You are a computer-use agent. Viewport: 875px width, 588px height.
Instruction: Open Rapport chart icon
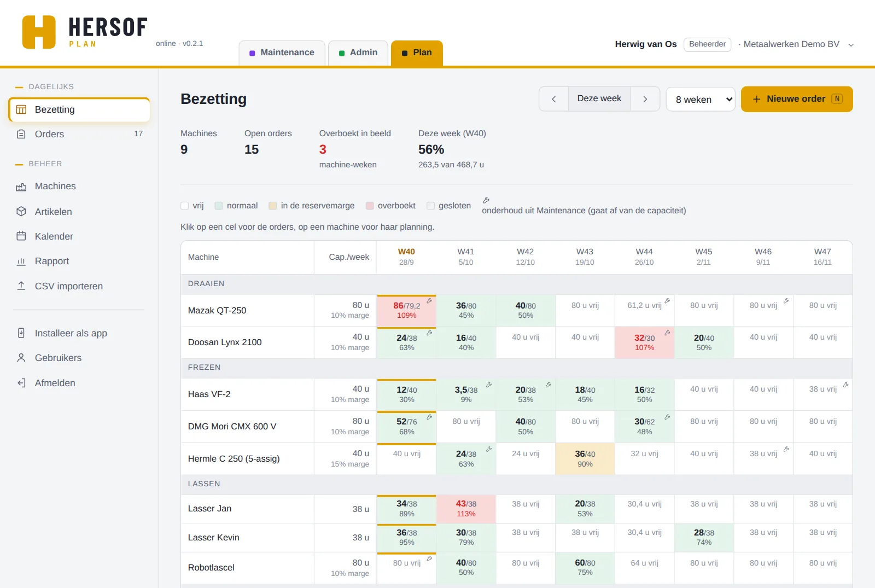click(21, 261)
